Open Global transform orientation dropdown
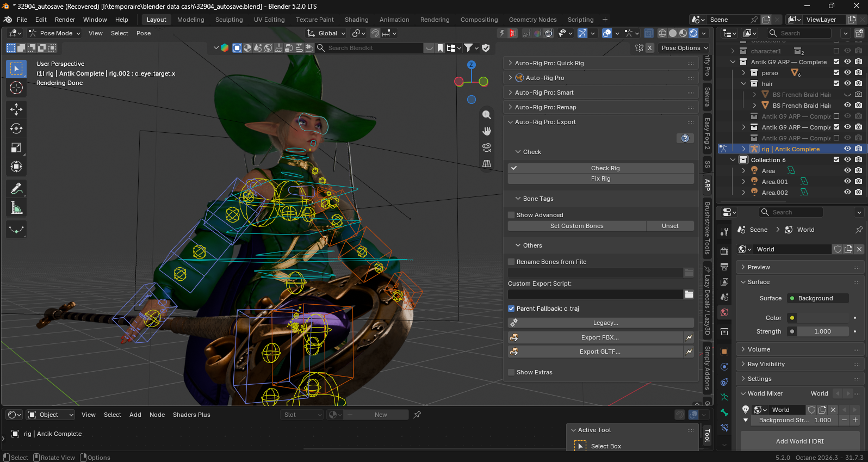This screenshot has height=462, width=868. tap(326, 33)
